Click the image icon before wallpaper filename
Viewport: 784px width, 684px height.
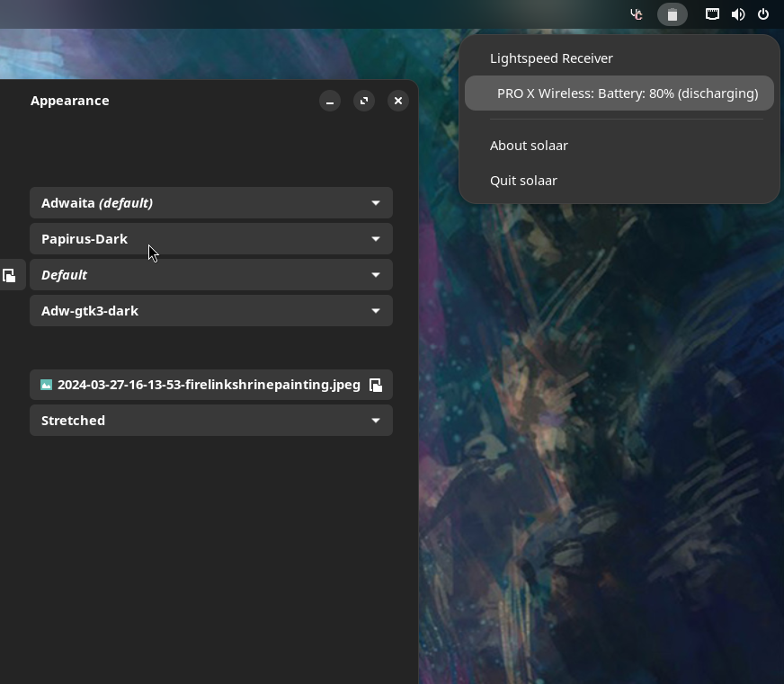tap(46, 385)
